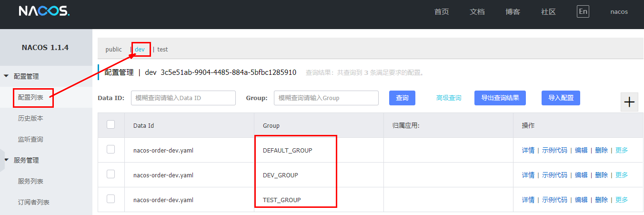This screenshot has width=644, height=215.
Task: Open 详情 for DEFAULT_GROUP row
Action: point(528,150)
